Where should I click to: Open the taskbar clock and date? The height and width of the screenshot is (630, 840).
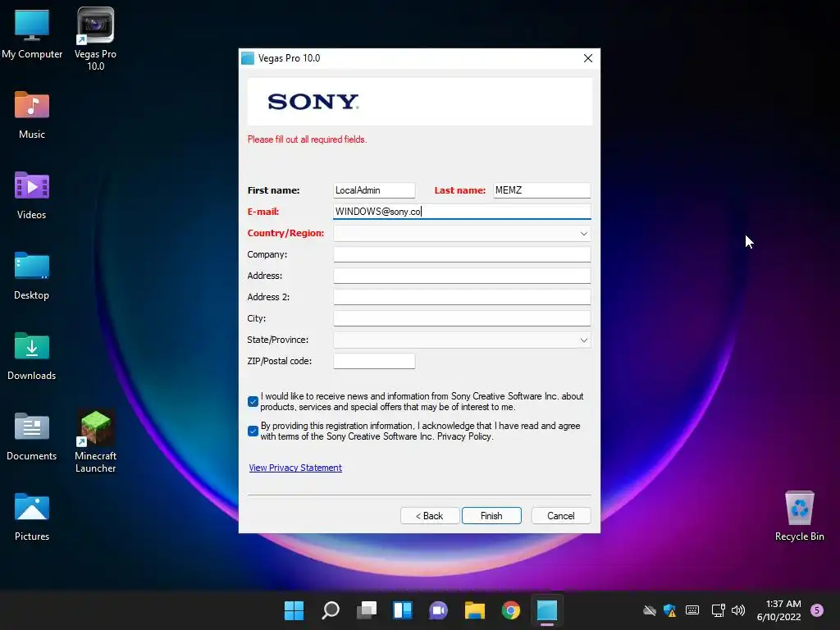[779, 610]
